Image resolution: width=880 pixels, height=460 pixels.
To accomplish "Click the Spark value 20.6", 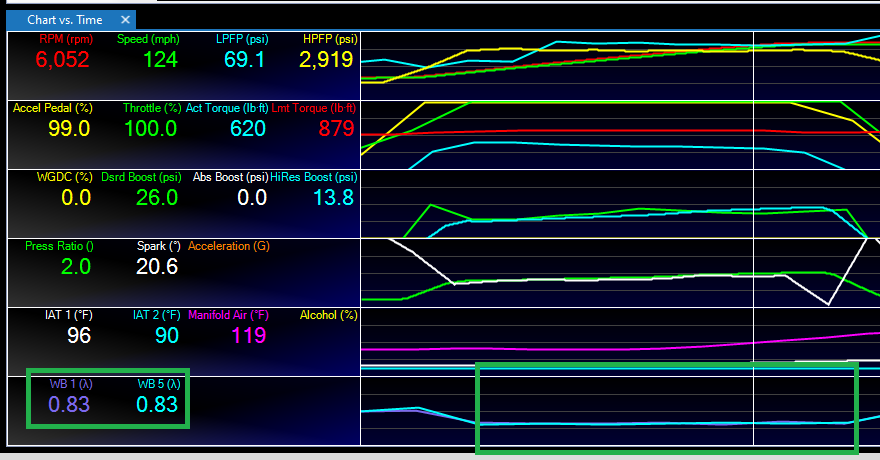I will pos(157,267).
